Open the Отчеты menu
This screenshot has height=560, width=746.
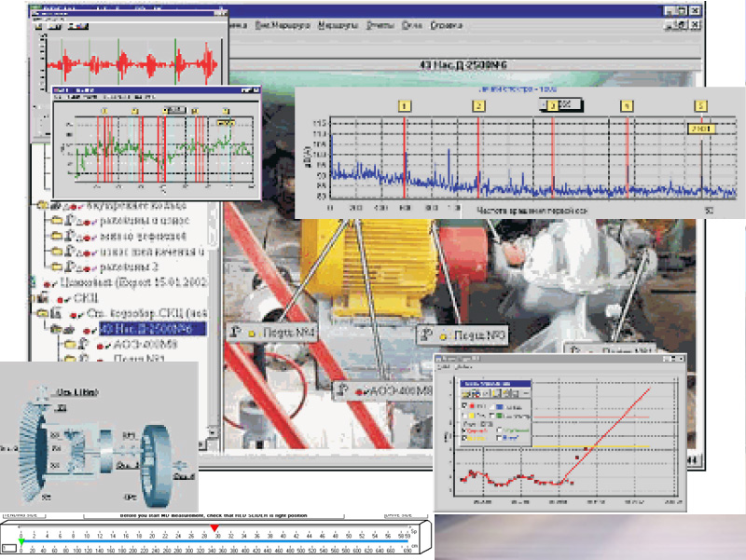click(380, 25)
